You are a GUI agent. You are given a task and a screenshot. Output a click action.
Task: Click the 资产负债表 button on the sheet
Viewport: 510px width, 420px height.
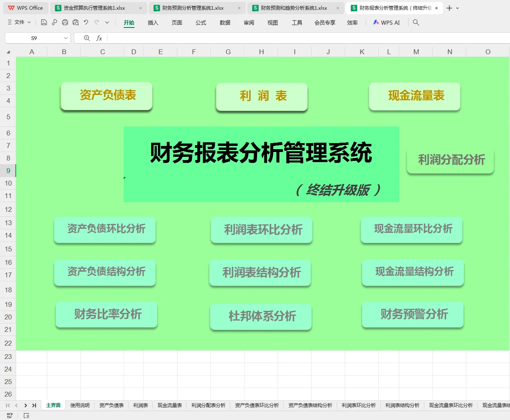pos(107,96)
